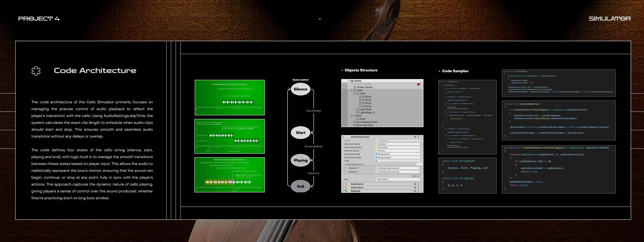
Task: Open object picker for String Active Mat
Action: [x=421, y=154]
